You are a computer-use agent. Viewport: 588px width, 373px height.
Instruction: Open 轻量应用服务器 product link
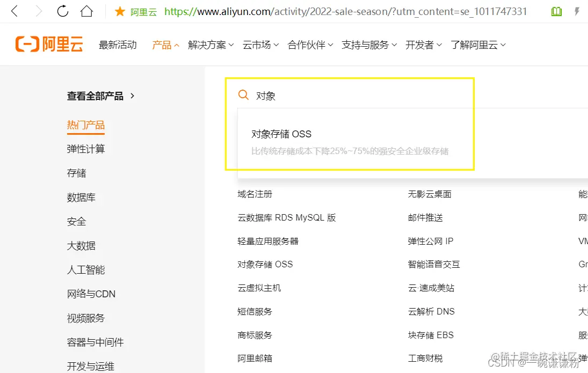(268, 241)
